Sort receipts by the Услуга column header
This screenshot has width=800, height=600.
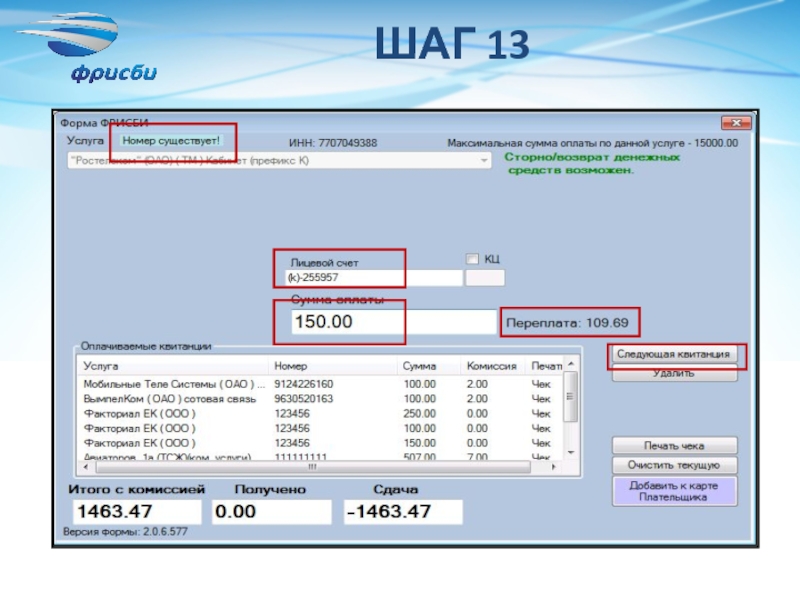[173, 366]
